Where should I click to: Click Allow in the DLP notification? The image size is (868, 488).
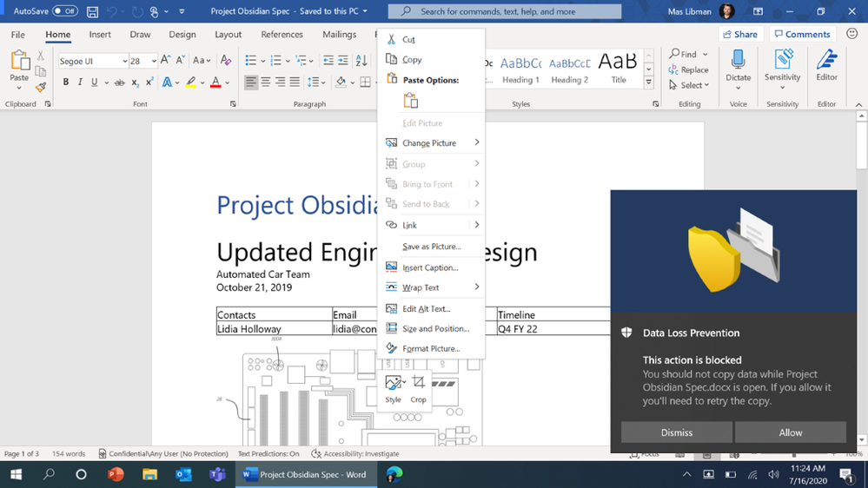point(791,432)
